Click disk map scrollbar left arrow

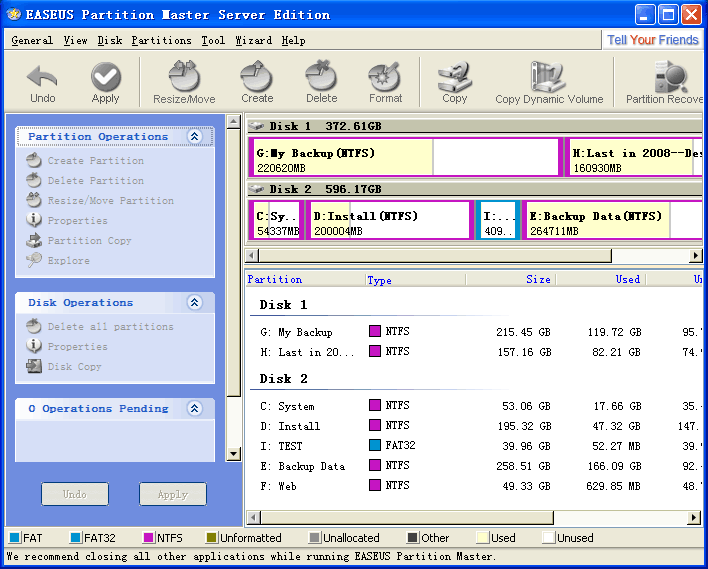pos(252,256)
